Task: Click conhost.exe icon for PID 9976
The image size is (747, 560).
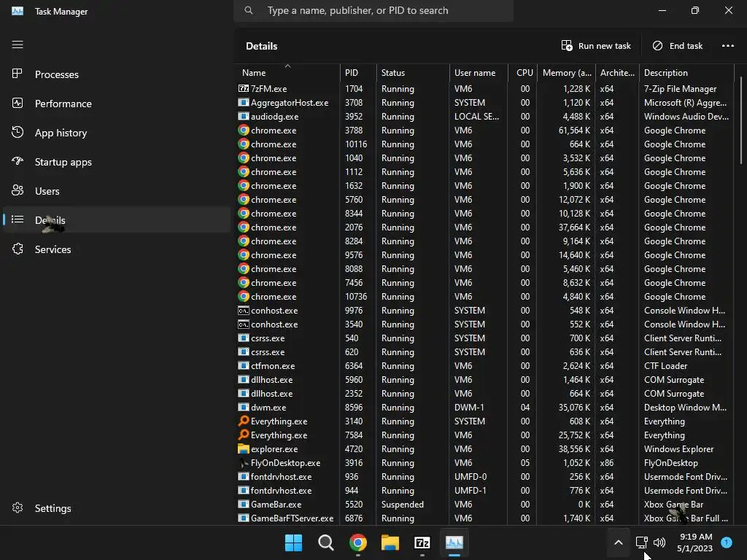Action: (x=244, y=311)
